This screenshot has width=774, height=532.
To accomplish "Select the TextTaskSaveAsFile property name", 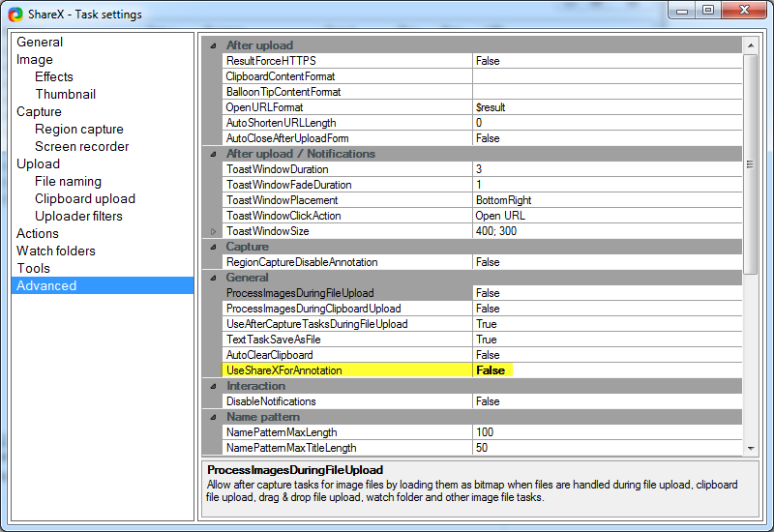I will click(x=347, y=340).
